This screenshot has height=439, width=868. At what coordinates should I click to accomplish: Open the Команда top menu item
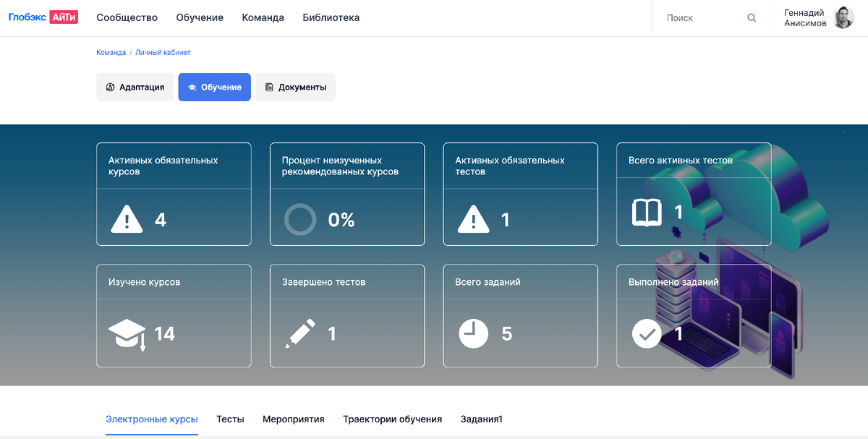(263, 17)
